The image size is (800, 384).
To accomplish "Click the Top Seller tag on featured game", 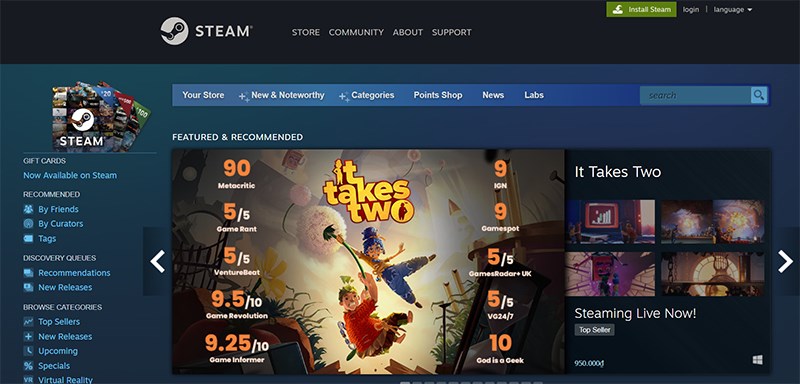I will tap(594, 330).
